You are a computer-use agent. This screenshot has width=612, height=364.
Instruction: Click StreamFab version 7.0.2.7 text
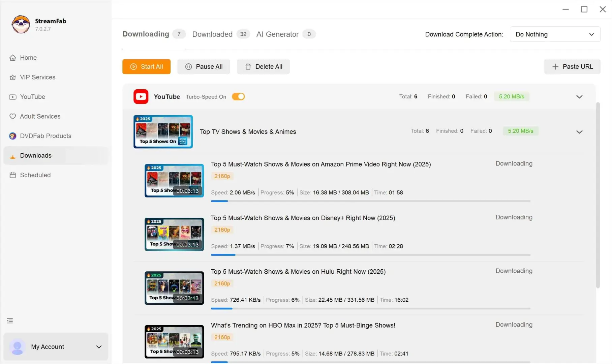click(x=43, y=29)
